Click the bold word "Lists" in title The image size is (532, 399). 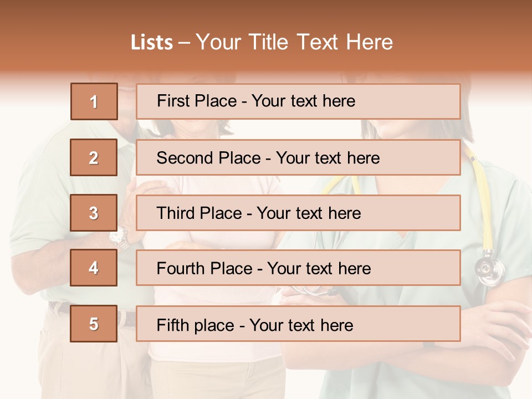point(152,43)
